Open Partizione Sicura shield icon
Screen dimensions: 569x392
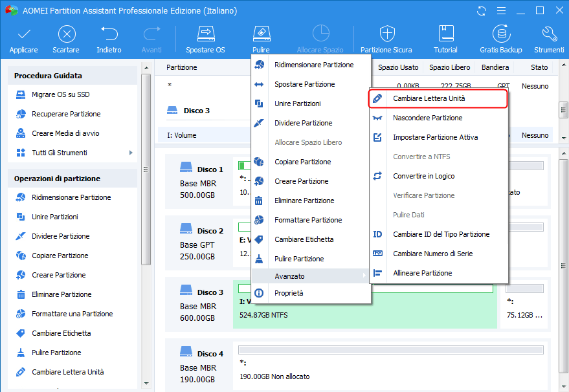[x=387, y=34]
